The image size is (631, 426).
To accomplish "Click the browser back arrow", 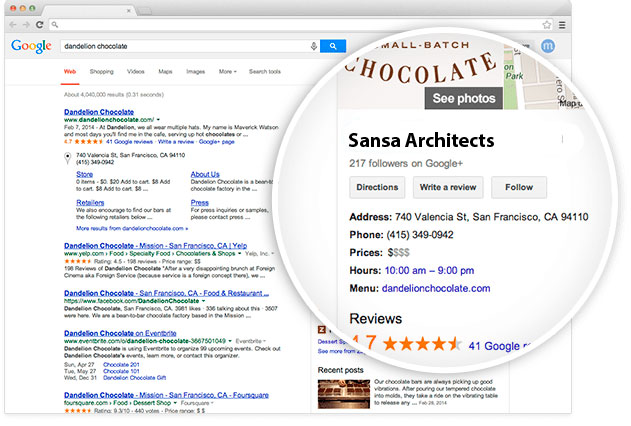I will (x=13, y=25).
